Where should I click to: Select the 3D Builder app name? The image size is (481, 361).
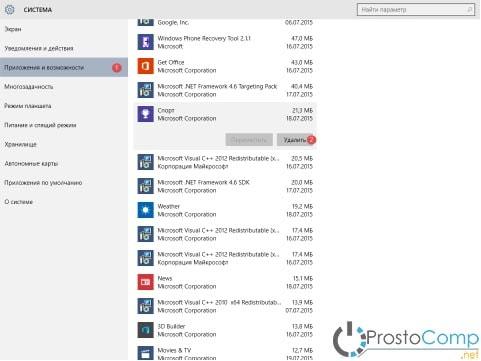click(171, 326)
